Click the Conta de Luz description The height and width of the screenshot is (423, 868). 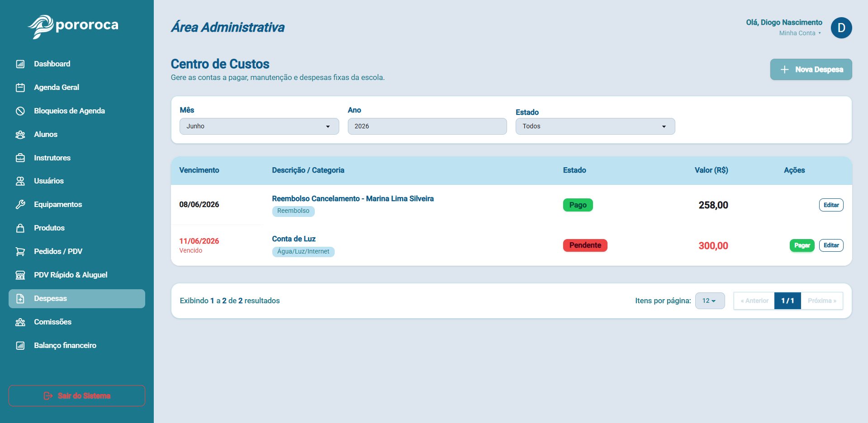point(294,239)
